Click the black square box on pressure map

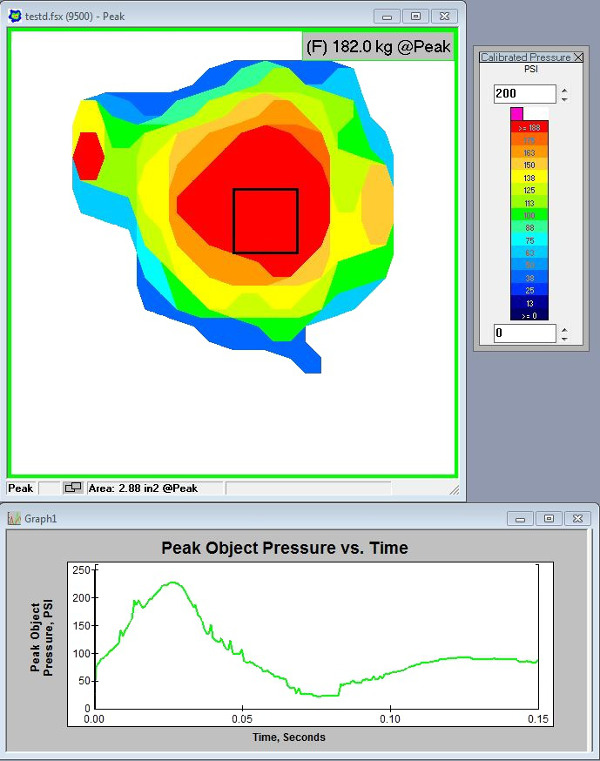coord(265,221)
